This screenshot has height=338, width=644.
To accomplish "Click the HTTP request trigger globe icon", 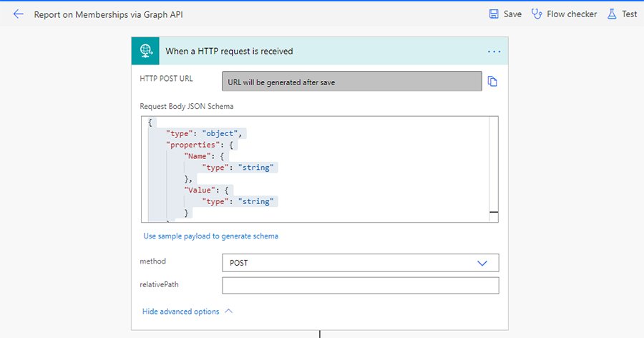I will pyautogui.click(x=147, y=51).
